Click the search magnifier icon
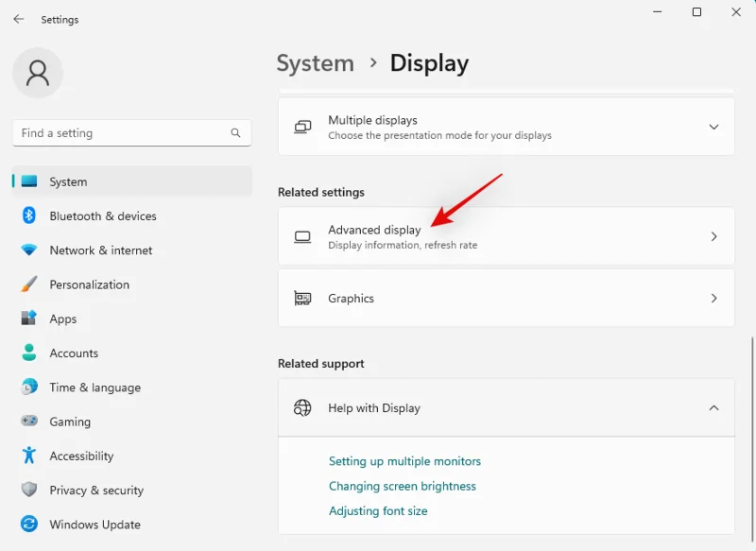This screenshot has width=756, height=551. tap(235, 133)
